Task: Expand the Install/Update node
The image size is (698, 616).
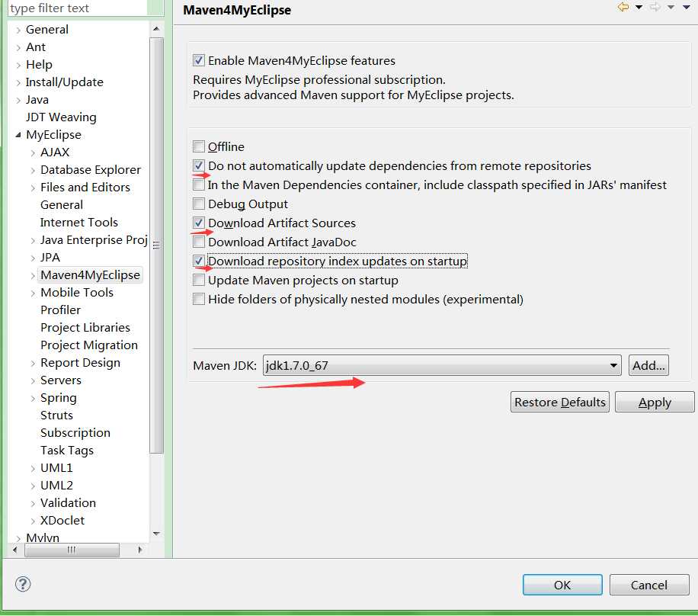Action: (18, 83)
